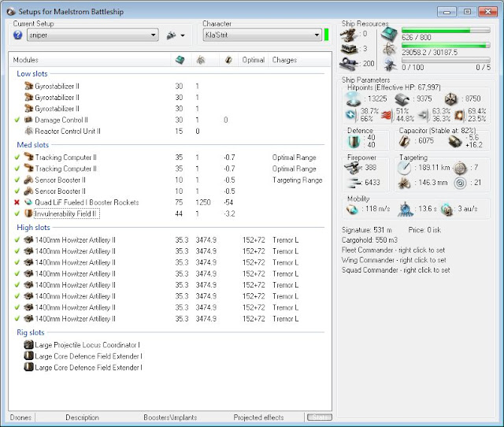This screenshot has width=504, height=427.
Task: Click the calibration icon showing 200
Action: click(x=349, y=63)
